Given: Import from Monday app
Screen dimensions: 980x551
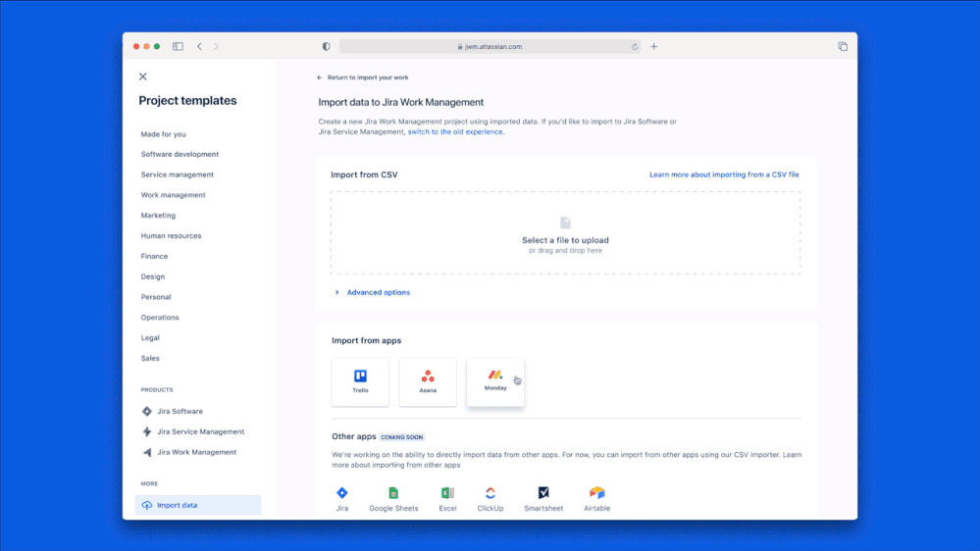Looking at the screenshot, I should (x=495, y=381).
